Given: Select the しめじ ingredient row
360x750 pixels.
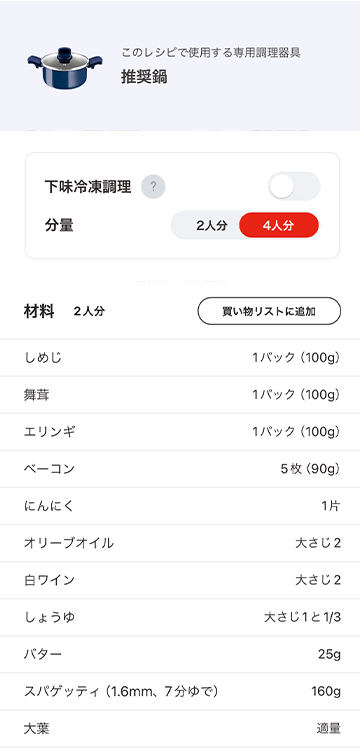Looking at the screenshot, I should point(180,358).
